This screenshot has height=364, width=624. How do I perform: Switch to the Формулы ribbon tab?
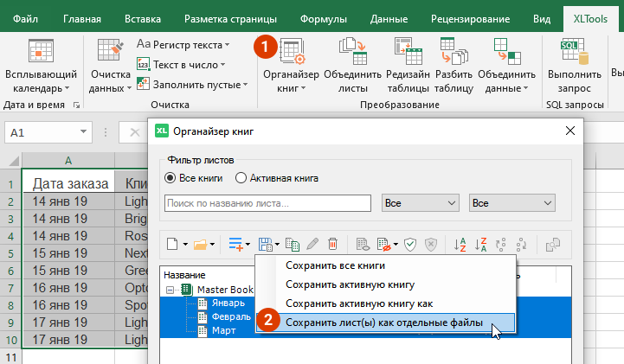[324, 18]
